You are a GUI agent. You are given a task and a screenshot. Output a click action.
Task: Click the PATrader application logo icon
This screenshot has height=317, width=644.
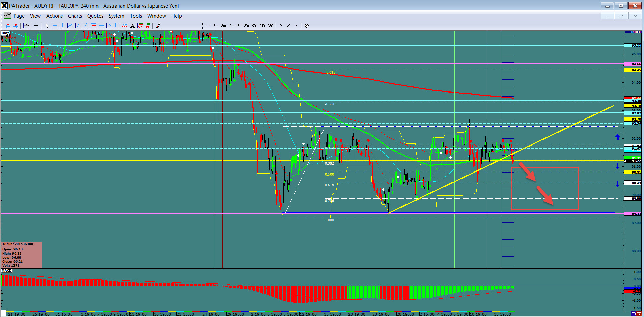coord(4,6)
